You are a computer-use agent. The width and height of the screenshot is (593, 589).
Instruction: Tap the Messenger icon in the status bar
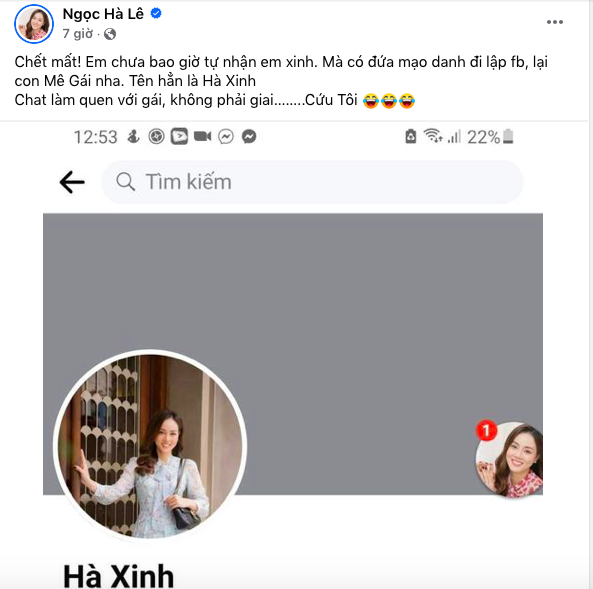(249, 137)
